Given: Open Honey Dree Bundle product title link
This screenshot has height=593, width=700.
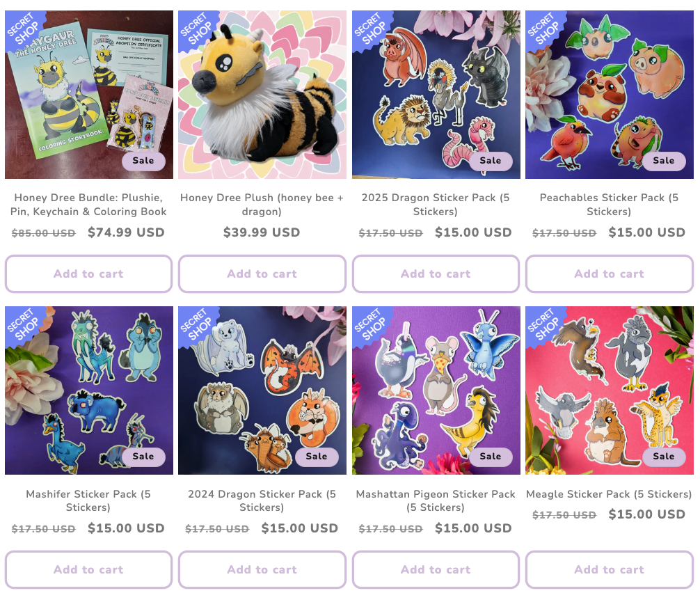Looking at the screenshot, I should (88, 205).
